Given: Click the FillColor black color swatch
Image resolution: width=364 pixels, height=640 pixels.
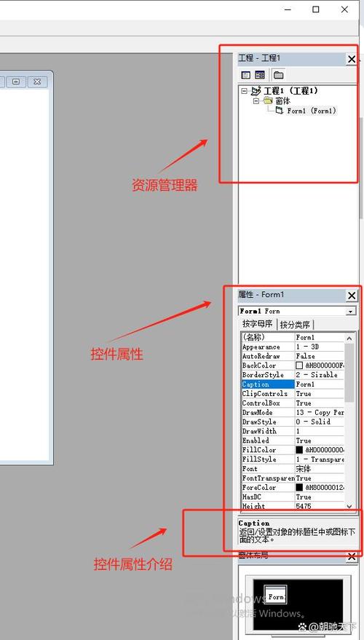Looking at the screenshot, I should [299, 450].
